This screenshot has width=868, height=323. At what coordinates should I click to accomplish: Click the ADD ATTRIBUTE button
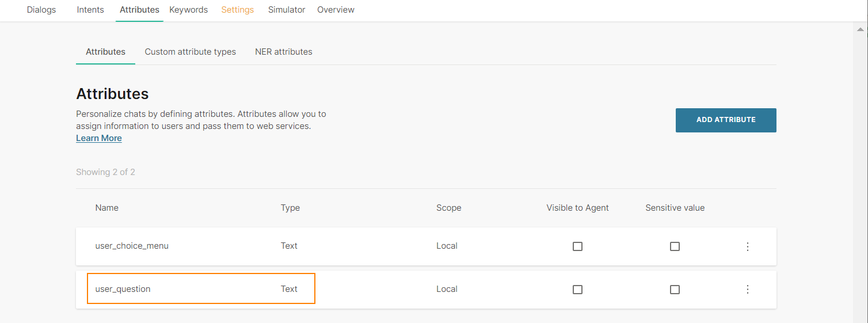[725, 120]
